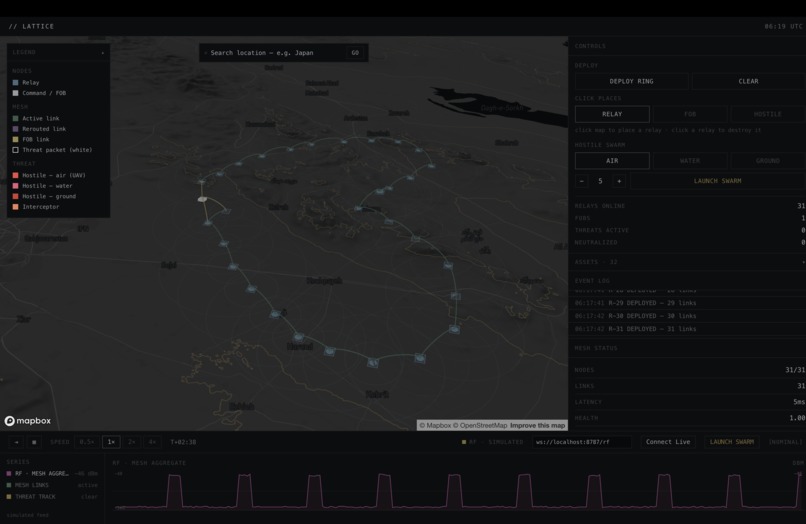The height and width of the screenshot is (524, 806).
Task: Select the white FOB command node on the map
Action: pos(203,199)
